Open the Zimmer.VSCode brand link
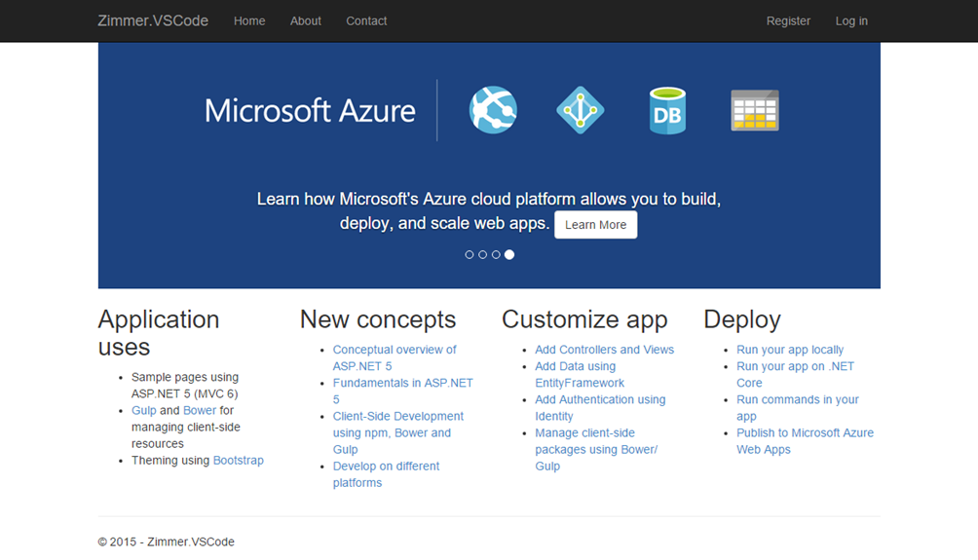This screenshot has height=560, width=978. pos(153,20)
